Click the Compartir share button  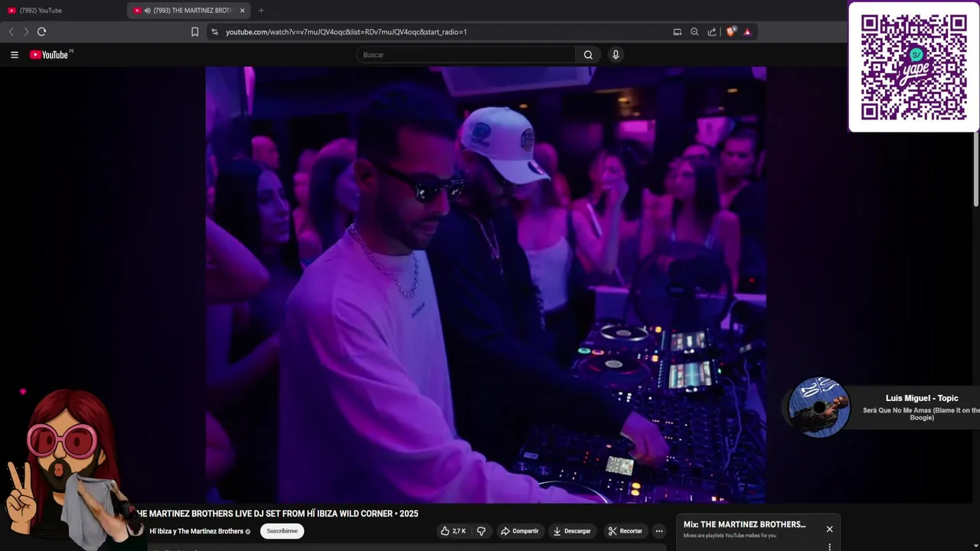click(x=520, y=531)
